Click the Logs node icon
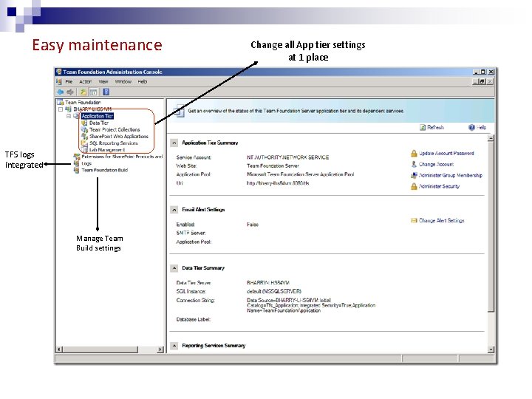This screenshot has height=399, width=532. tap(77, 163)
